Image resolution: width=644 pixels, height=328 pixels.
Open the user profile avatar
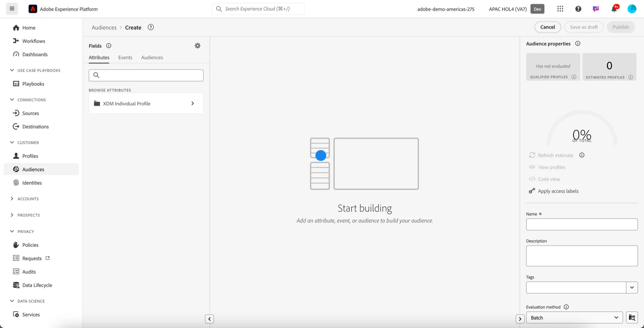tap(632, 9)
